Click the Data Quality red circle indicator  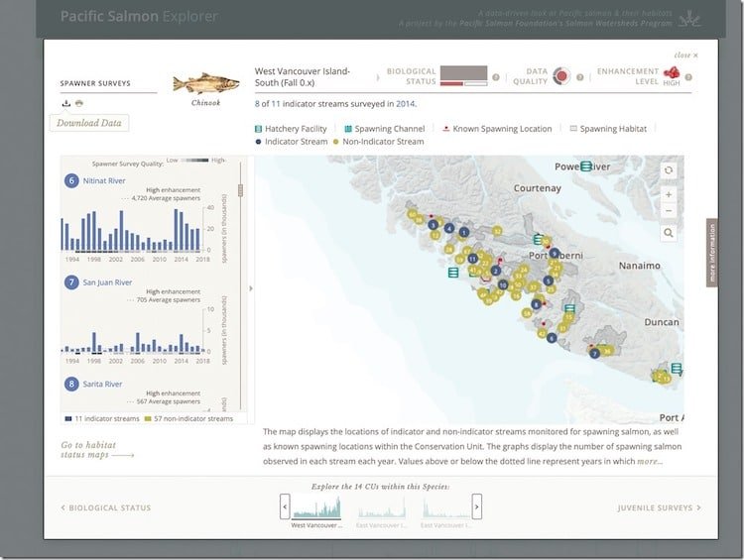click(561, 76)
